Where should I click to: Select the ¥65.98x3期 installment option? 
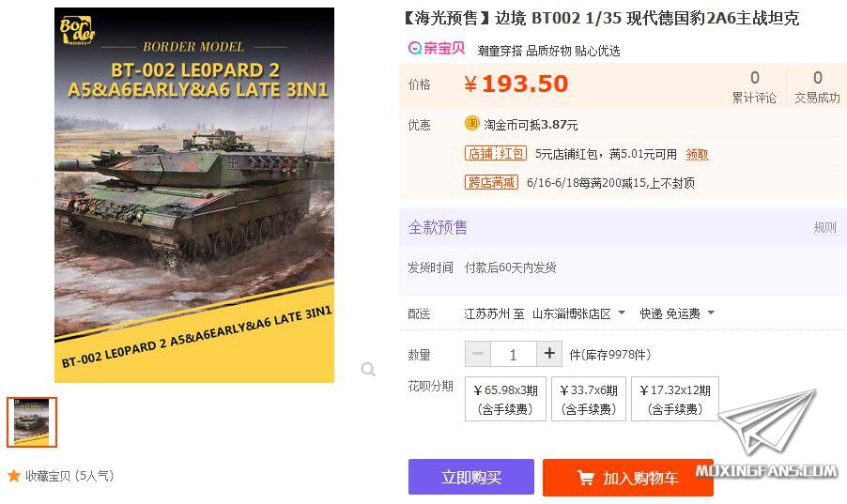505,399
